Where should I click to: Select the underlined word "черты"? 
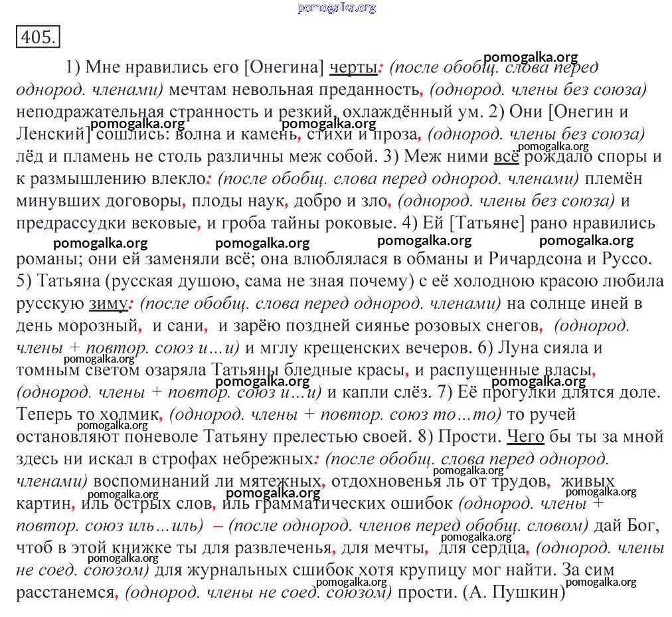tap(353, 67)
